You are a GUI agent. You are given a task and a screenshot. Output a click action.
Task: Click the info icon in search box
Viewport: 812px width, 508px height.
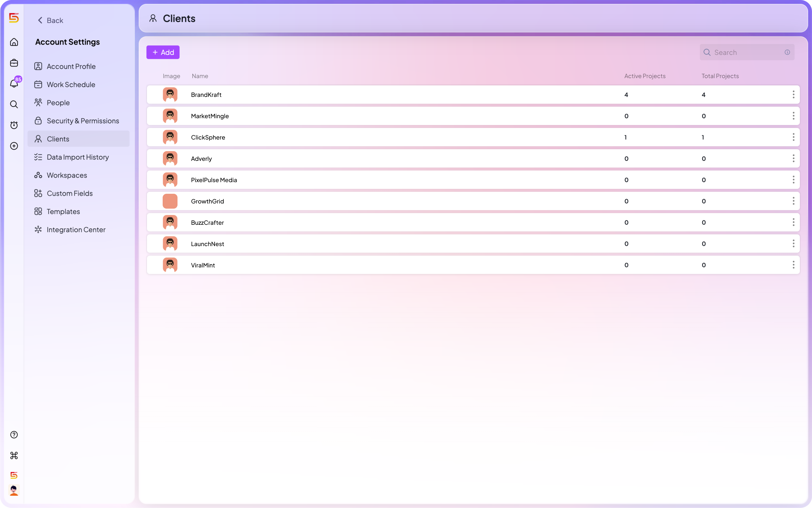[787, 52]
